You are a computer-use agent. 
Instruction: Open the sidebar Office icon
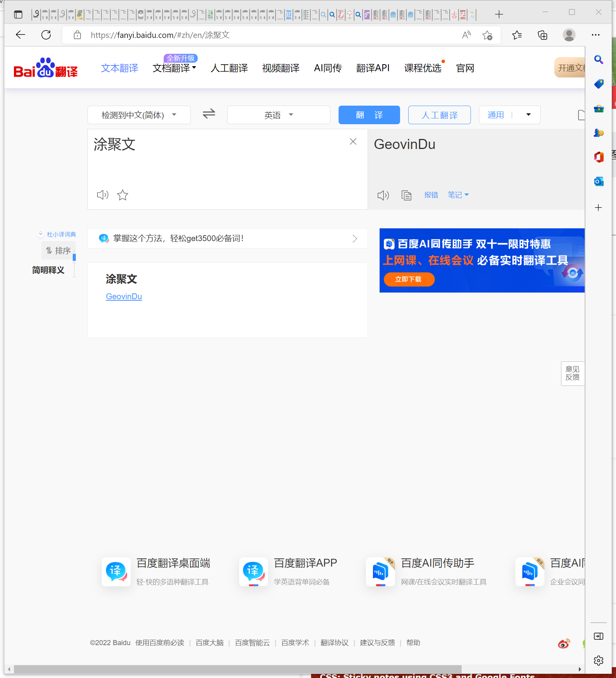[599, 157]
